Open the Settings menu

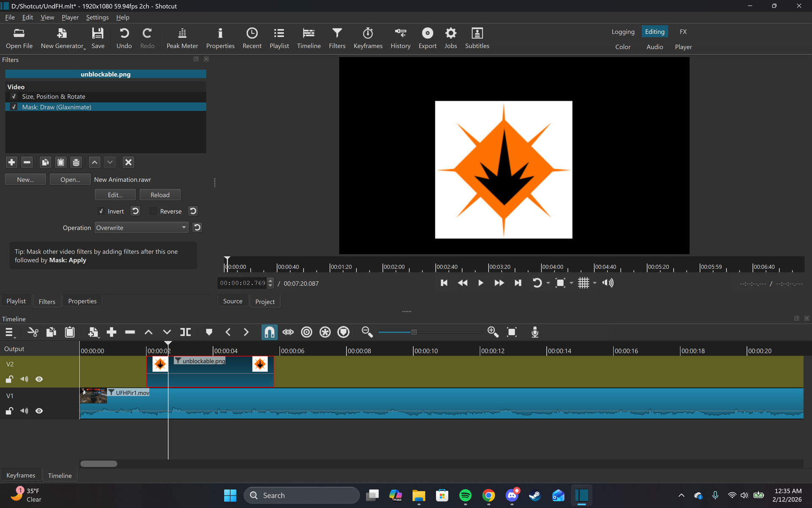point(97,17)
